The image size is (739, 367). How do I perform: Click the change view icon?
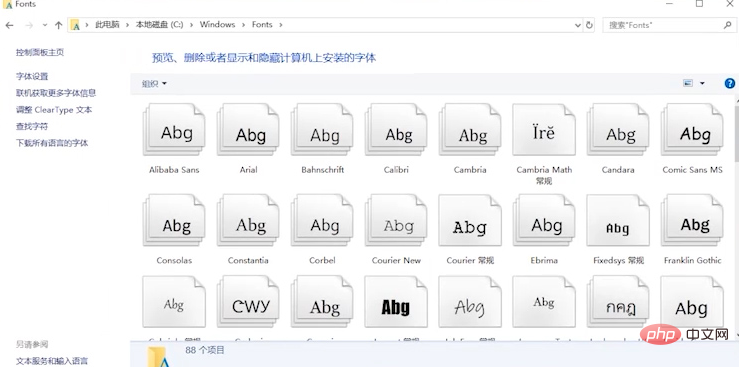[x=688, y=83]
